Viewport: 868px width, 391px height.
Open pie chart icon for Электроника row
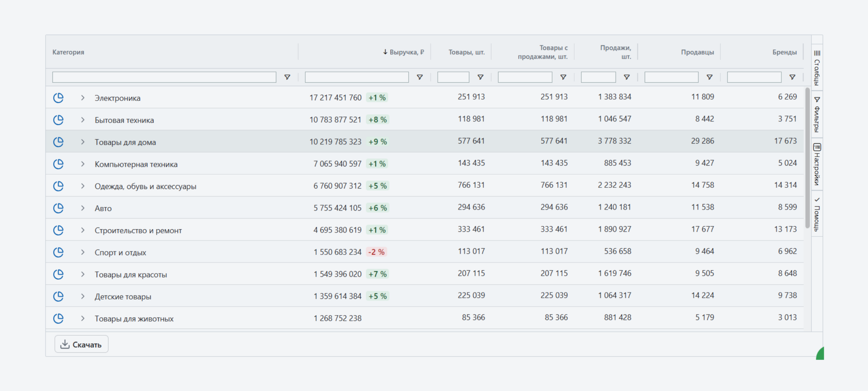pos(58,98)
